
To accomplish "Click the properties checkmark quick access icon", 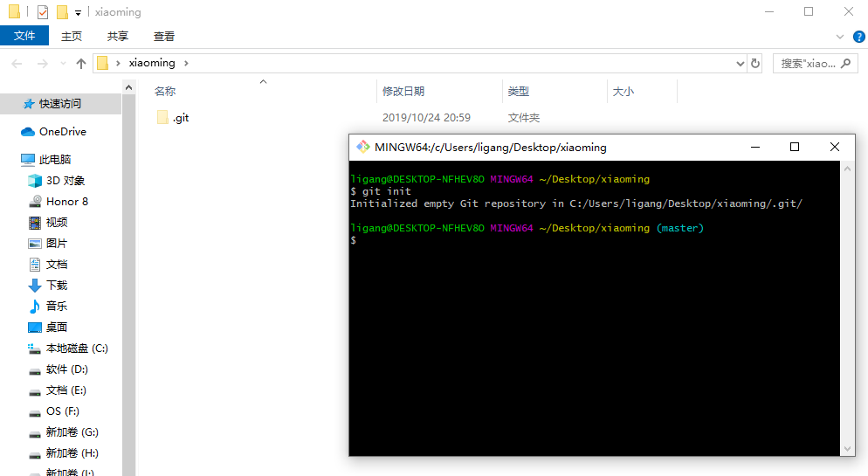I will [43, 11].
